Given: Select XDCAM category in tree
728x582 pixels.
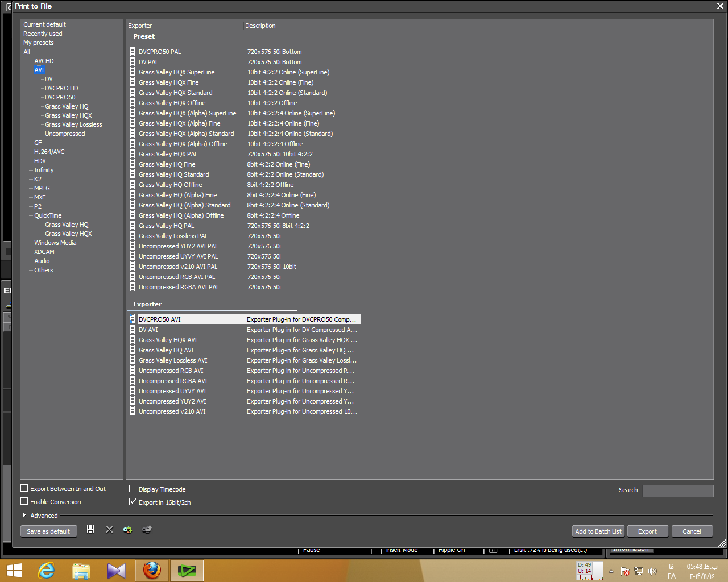Looking at the screenshot, I should (44, 252).
